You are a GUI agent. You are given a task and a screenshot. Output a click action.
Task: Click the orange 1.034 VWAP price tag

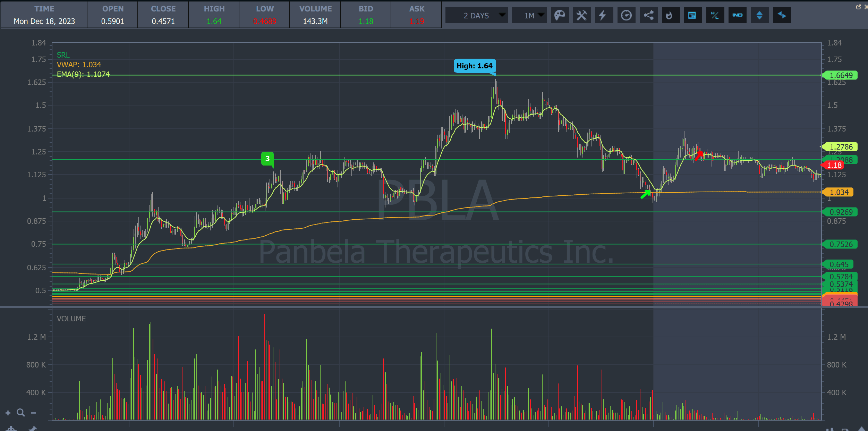tap(839, 192)
